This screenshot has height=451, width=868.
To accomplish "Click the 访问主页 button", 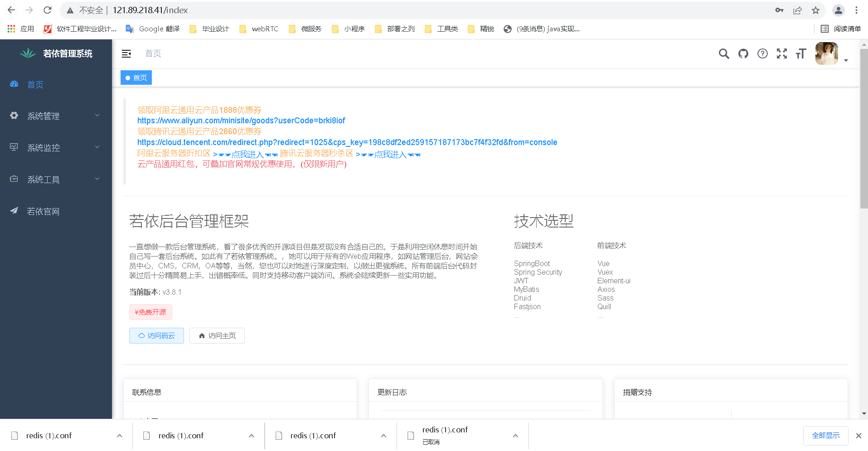I will (x=217, y=335).
